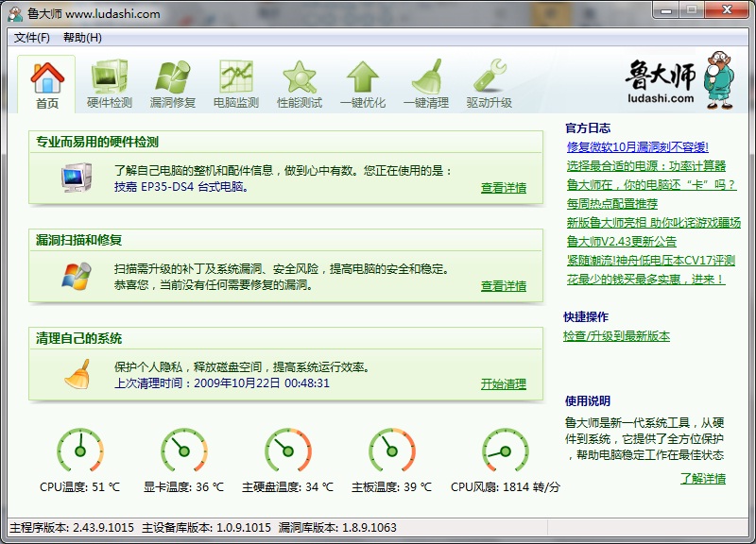Open the 鲁大师在，你的电脑还"卡"吗？ link
Image resolution: width=756 pixels, height=544 pixels.
(651, 184)
